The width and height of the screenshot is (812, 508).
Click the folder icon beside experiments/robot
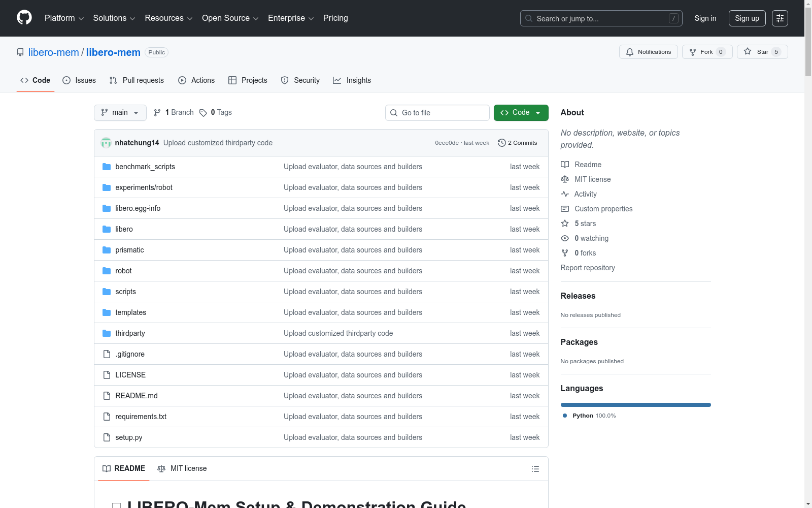(x=107, y=187)
